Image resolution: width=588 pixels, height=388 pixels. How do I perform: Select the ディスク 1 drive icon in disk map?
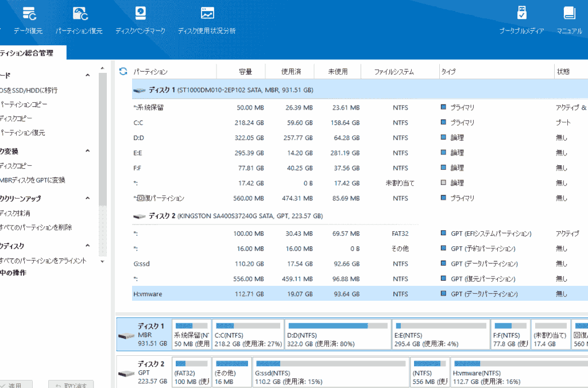pyautogui.click(x=126, y=336)
